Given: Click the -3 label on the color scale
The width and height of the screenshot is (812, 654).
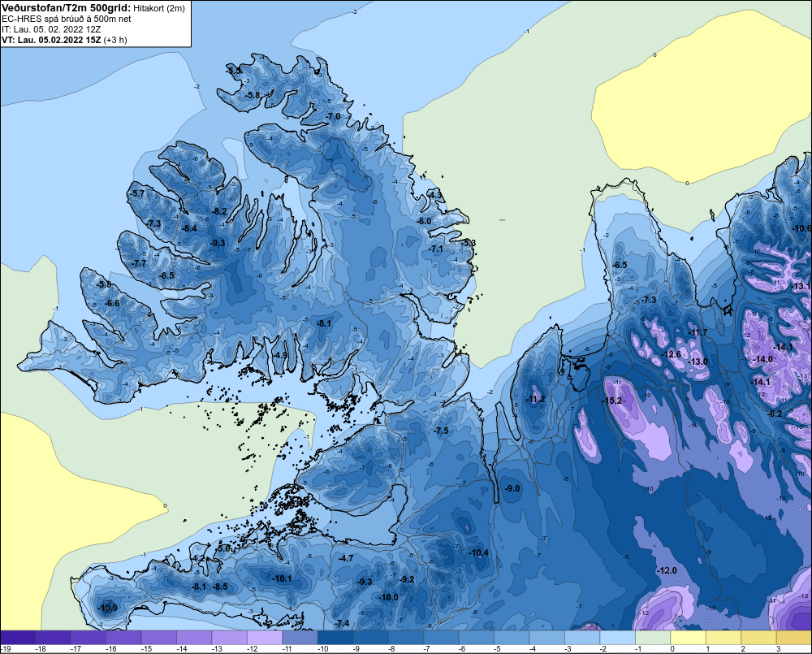Looking at the screenshot, I should tap(568, 649).
